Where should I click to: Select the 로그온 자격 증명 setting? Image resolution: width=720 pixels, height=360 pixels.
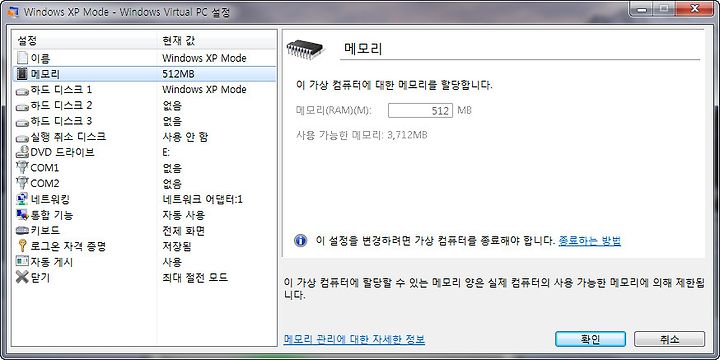point(145,246)
